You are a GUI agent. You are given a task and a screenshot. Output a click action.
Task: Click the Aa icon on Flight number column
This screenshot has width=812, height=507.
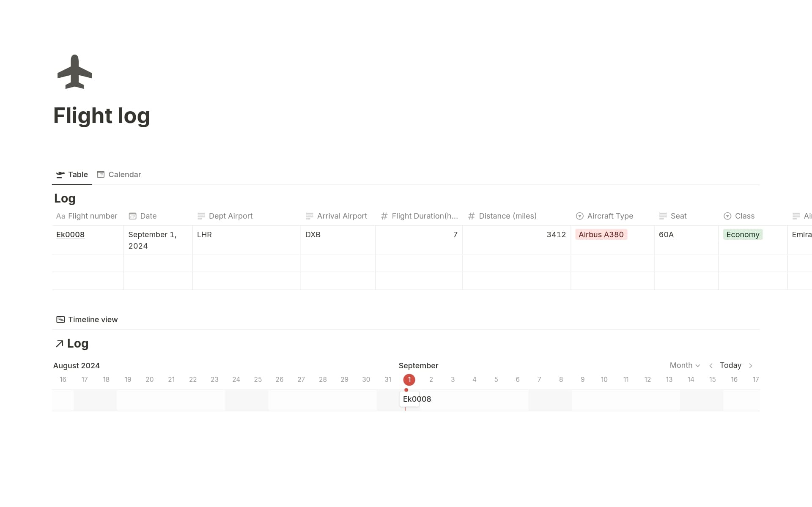60,216
